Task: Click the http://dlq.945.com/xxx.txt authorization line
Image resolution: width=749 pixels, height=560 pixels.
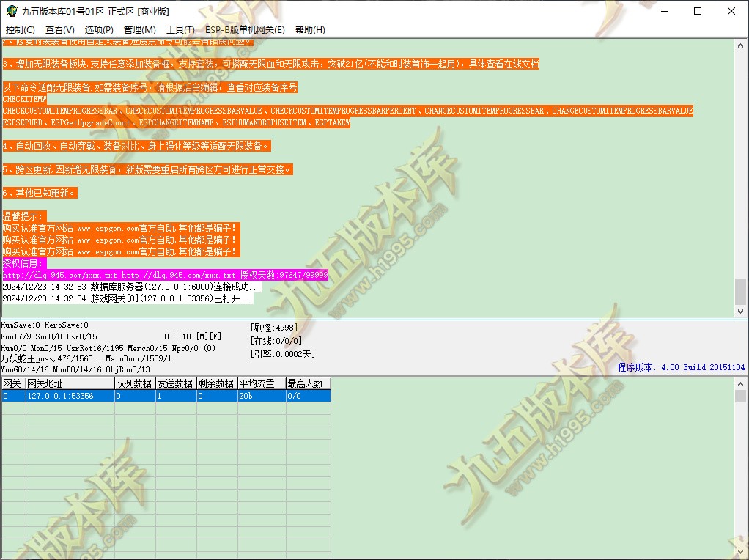Action: (166, 275)
